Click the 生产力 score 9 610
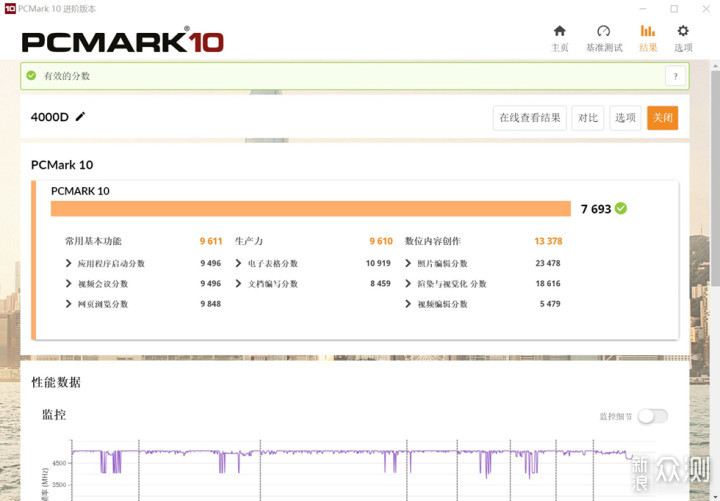Viewport: 720px width, 501px height. pos(381,241)
